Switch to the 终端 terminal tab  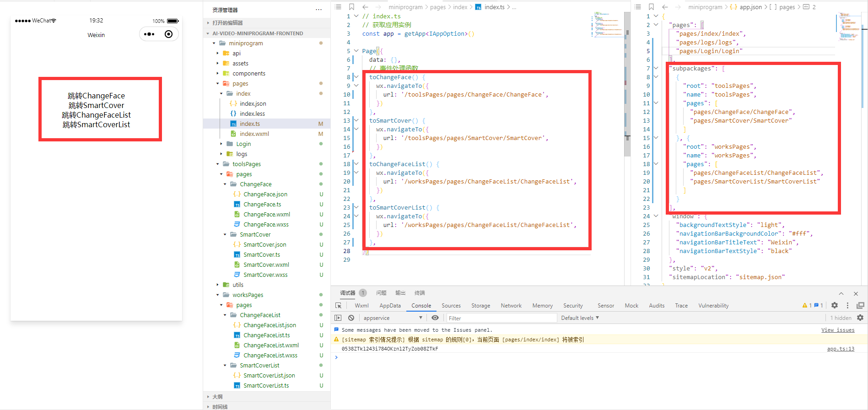(420, 293)
